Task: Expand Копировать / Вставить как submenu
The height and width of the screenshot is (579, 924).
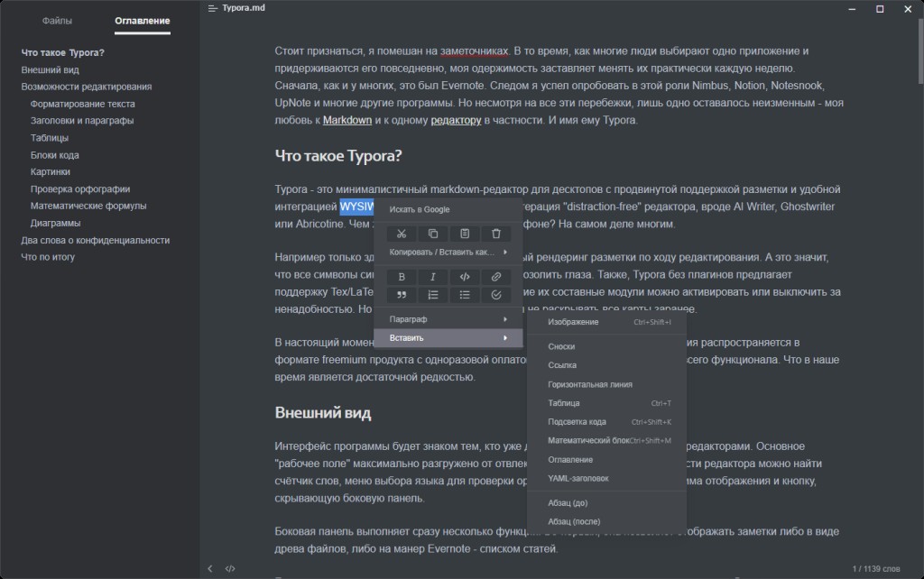Action: point(448,253)
